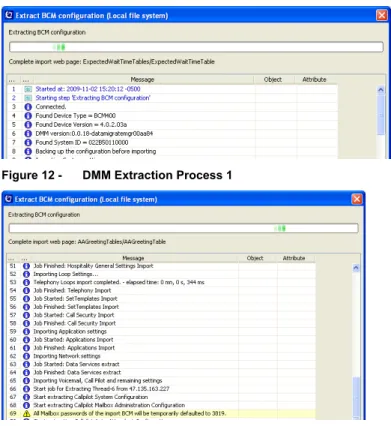Close the lower Extract BCM configuration dialog
The width and height of the screenshot is (391, 426).
coord(357,199)
